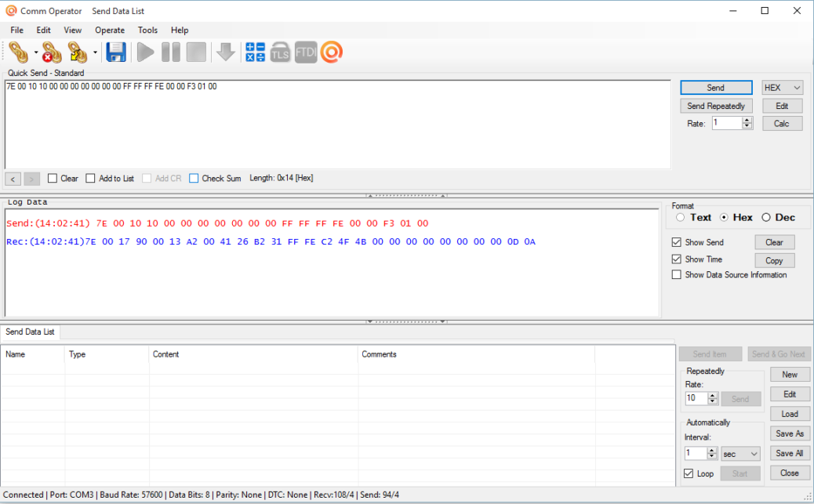Open the Operate menu
The image size is (814, 504).
pos(110,31)
